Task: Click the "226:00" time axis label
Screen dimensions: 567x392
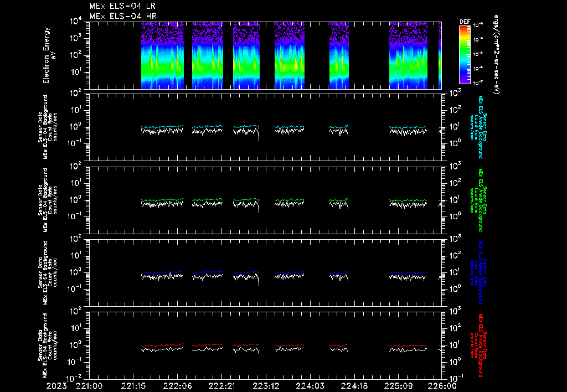Action: [442, 386]
